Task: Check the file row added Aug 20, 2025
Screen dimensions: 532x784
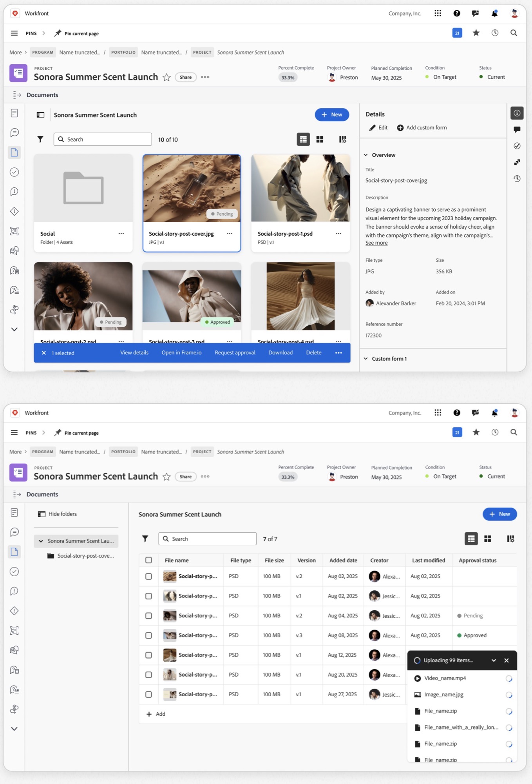Action: coord(148,675)
